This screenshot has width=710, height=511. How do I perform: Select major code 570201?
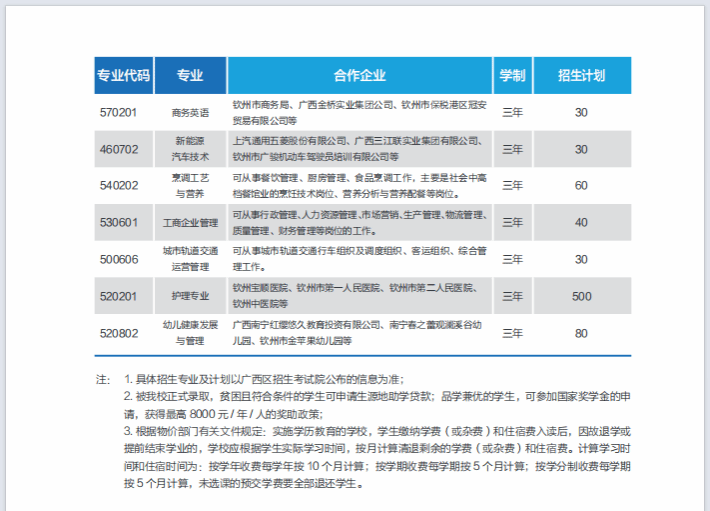[119, 112]
